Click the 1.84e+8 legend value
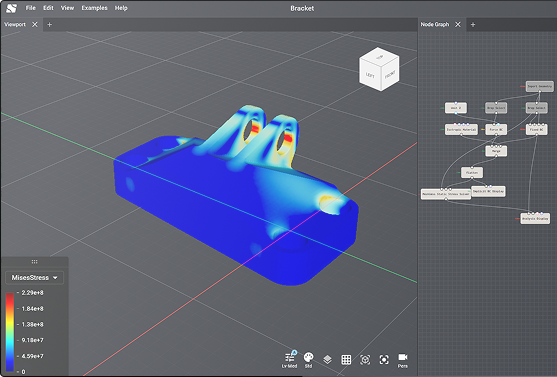 pos(32,308)
